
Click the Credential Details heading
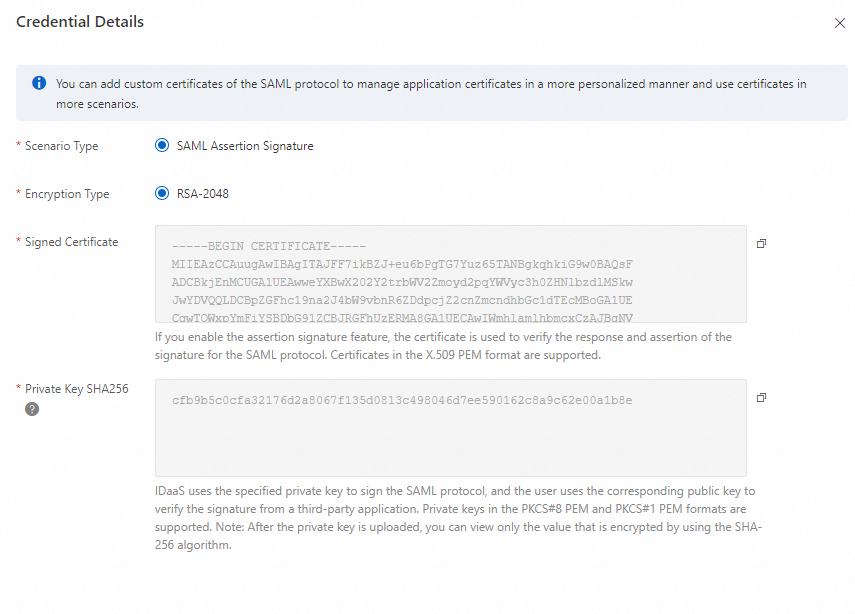coord(80,22)
